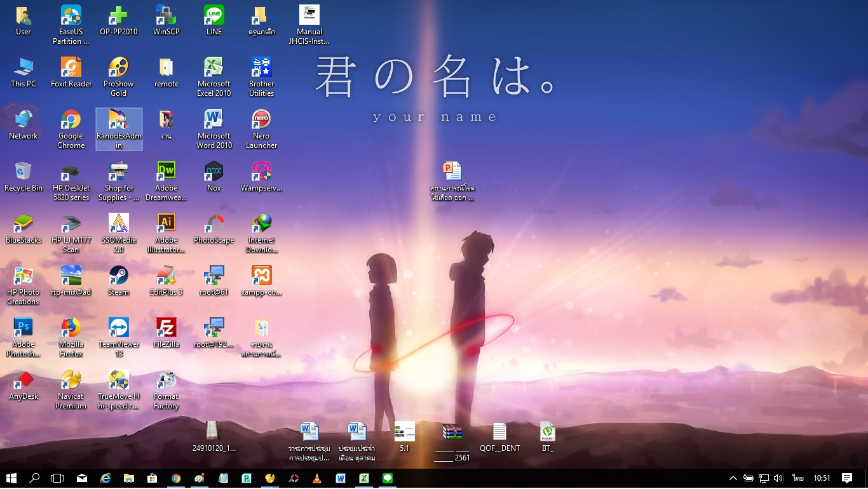Open the Foxit Reader shortcut

[71, 72]
